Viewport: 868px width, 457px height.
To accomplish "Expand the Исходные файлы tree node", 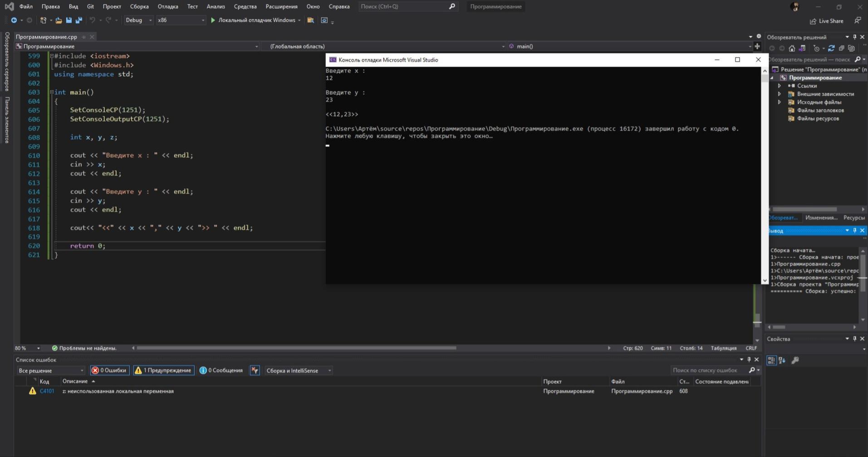I will (x=780, y=102).
